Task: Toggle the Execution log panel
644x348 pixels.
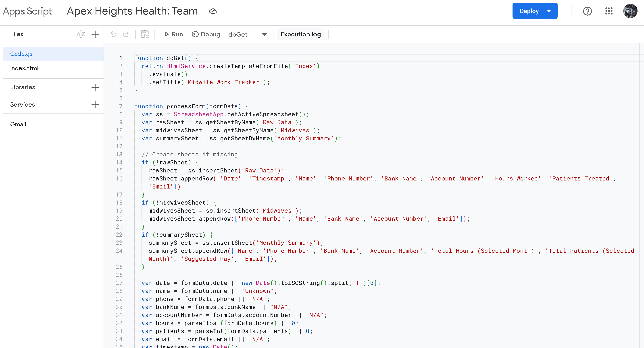Action: 300,34
